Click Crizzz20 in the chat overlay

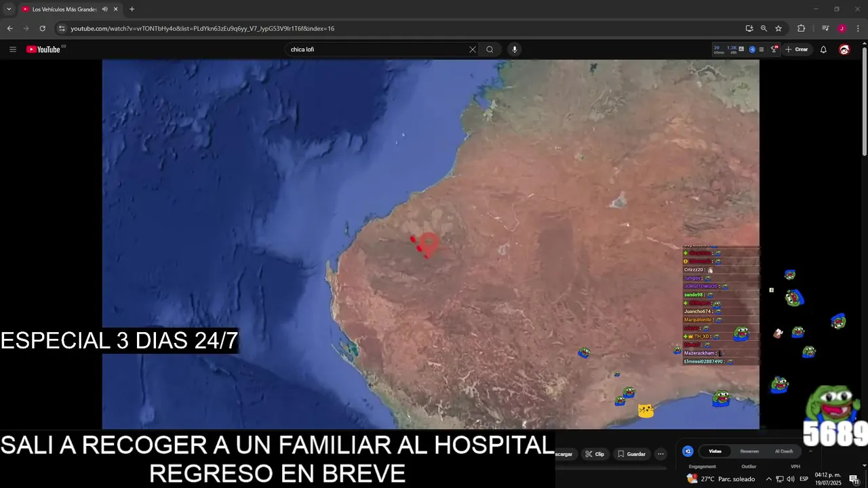coord(694,270)
